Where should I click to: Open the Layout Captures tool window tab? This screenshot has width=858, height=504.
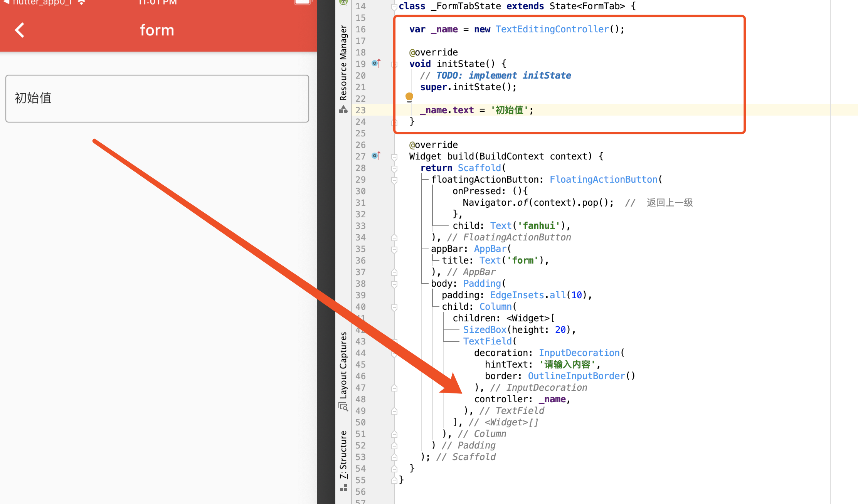pyautogui.click(x=343, y=365)
